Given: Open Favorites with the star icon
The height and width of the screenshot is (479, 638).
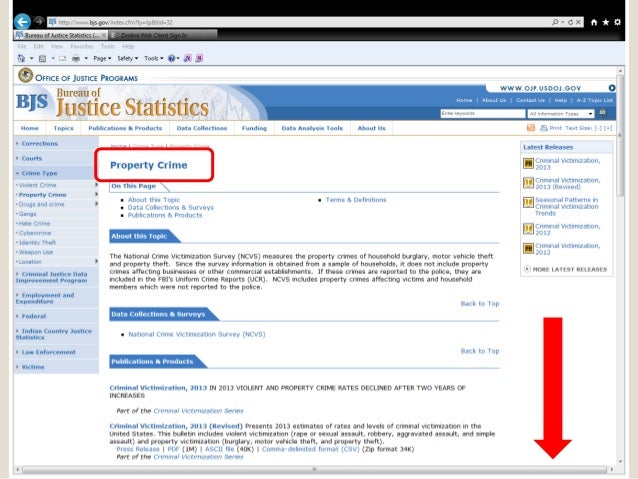Looking at the screenshot, I should click(x=605, y=22).
